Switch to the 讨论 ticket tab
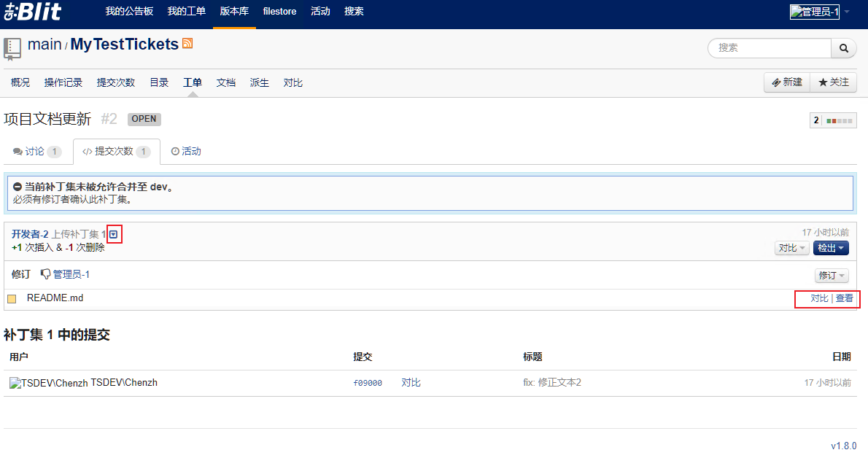Viewport: 868px width, 458px height. (x=37, y=151)
